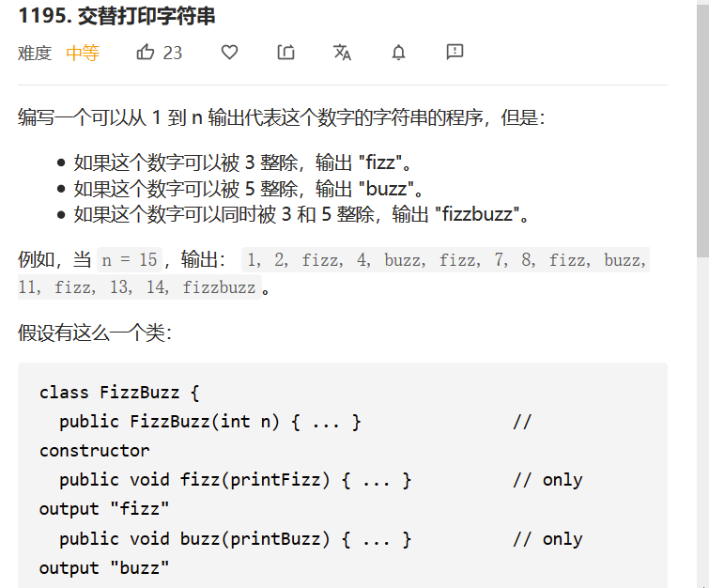Click the inline code n = 15

click(130, 260)
